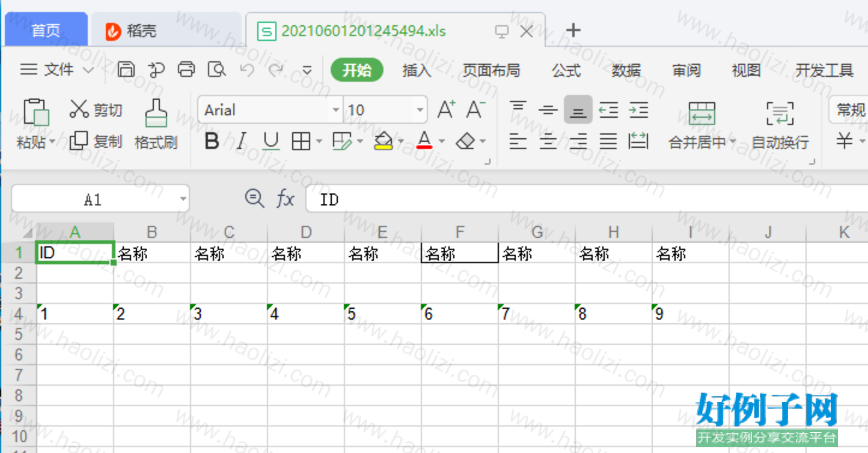The width and height of the screenshot is (868, 453).
Task: Click the 自动换行 wrap text button
Action: tap(780, 125)
